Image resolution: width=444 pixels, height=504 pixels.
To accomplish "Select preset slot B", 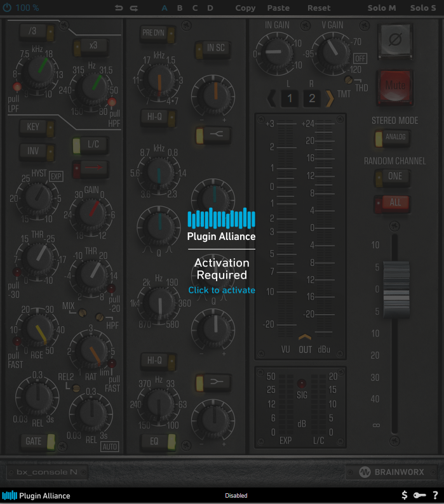I will 180,8.
